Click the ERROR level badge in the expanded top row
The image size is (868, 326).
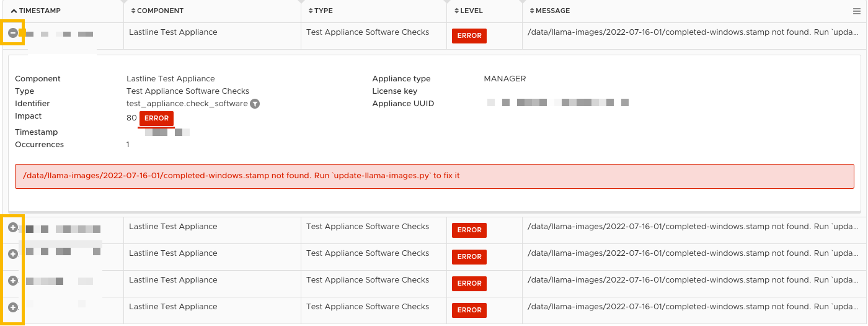pos(469,36)
